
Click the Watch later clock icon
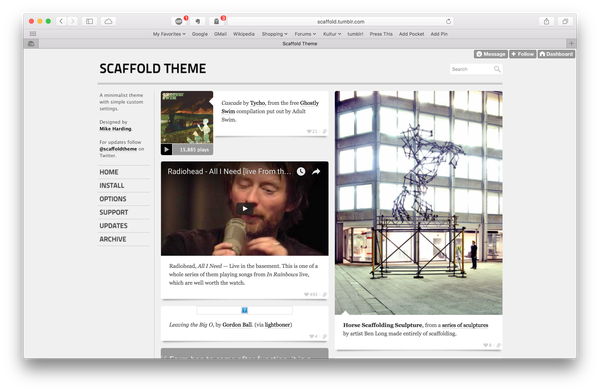tap(301, 172)
